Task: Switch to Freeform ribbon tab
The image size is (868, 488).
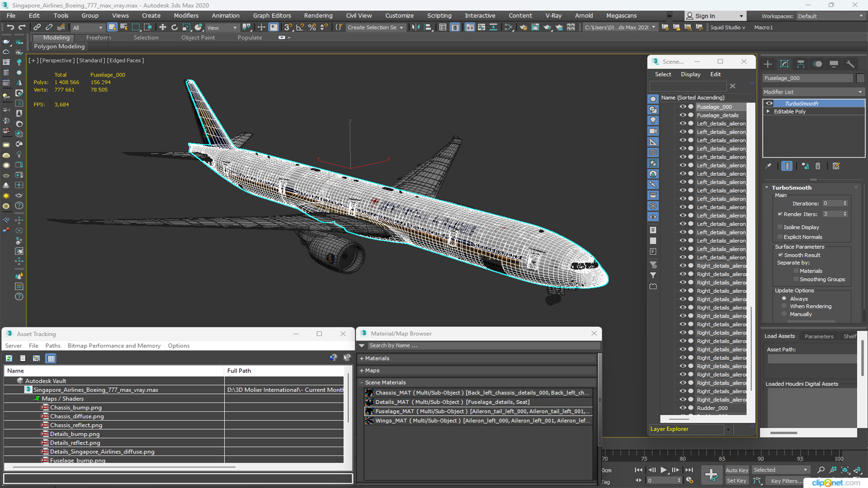Action: tap(98, 38)
